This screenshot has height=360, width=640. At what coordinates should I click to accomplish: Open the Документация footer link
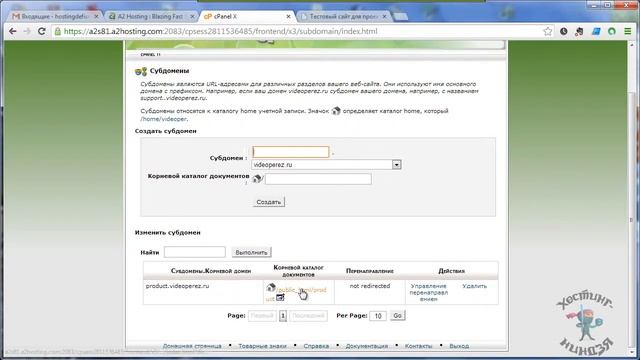click(367, 346)
